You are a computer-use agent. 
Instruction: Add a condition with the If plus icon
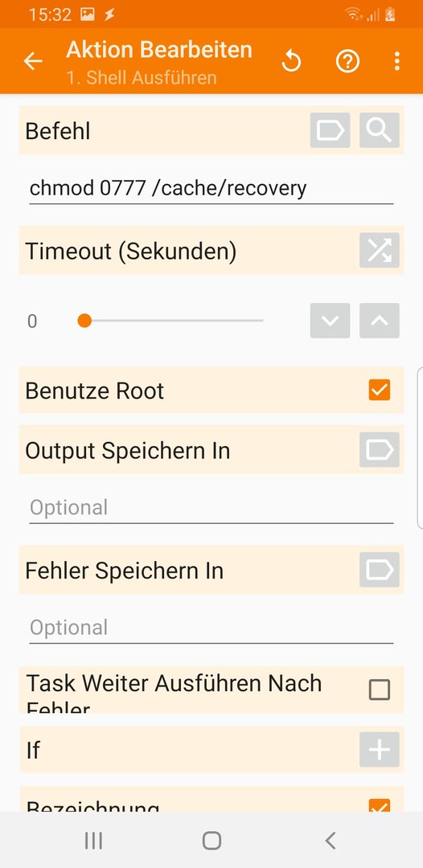tap(380, 750)
